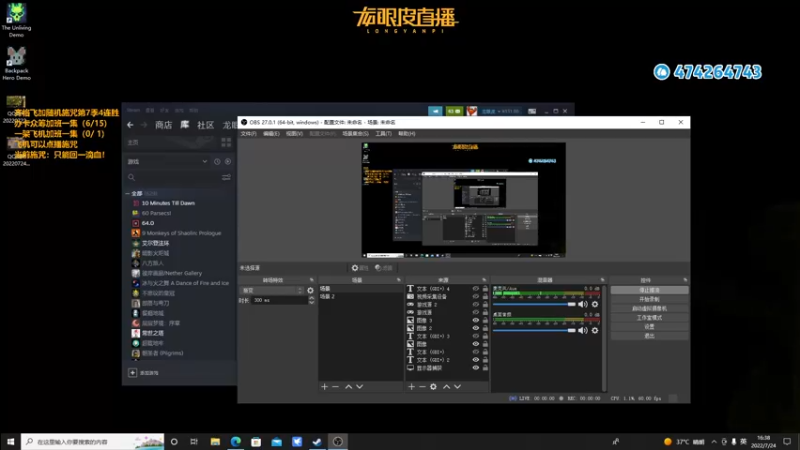Viewport: 800px width, 450px height.
Task: Move source down with arrow in Sources panel
Action: tap(458, 387)
